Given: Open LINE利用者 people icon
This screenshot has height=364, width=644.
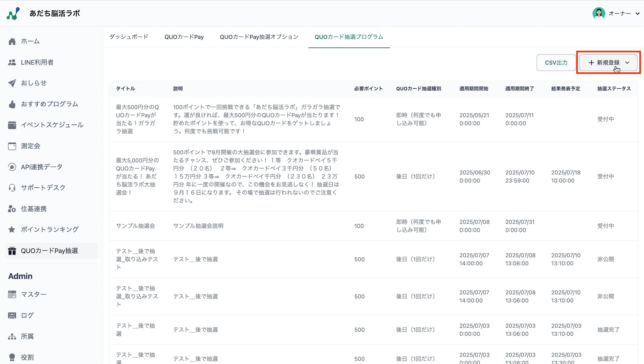Looking at the screenshot, I should coord(12,62).
